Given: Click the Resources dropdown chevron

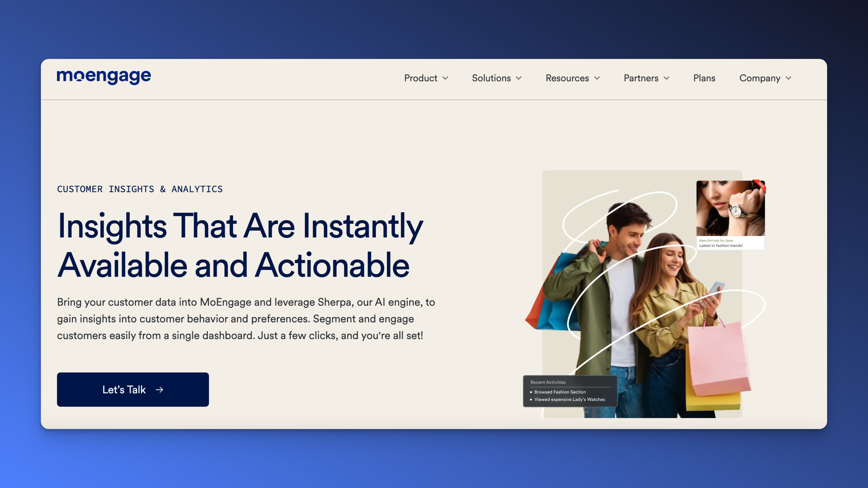Looking at the screenshot, I should (597, 78).
